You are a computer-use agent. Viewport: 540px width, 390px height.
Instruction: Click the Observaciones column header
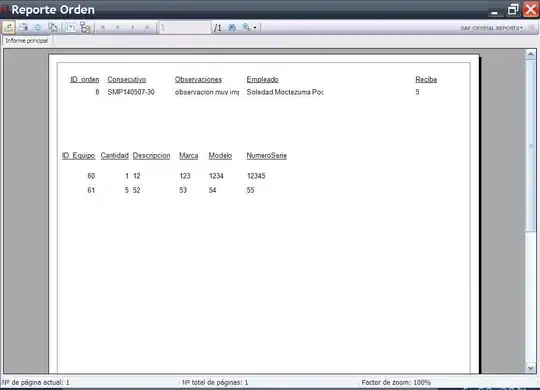coord(198,80)
